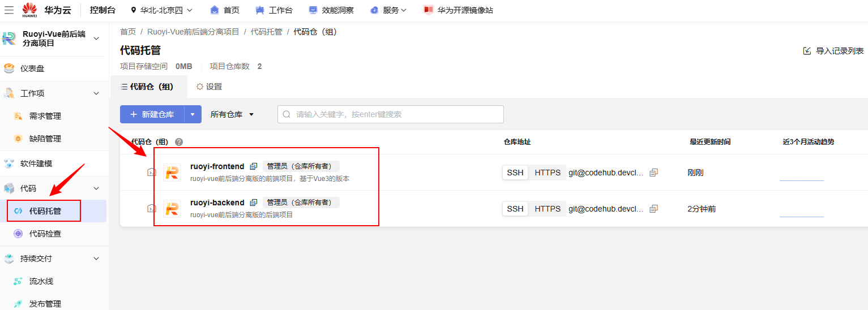
Task: Click the help icon beside 代码仓（组）
Action: [x=179, y=142]
